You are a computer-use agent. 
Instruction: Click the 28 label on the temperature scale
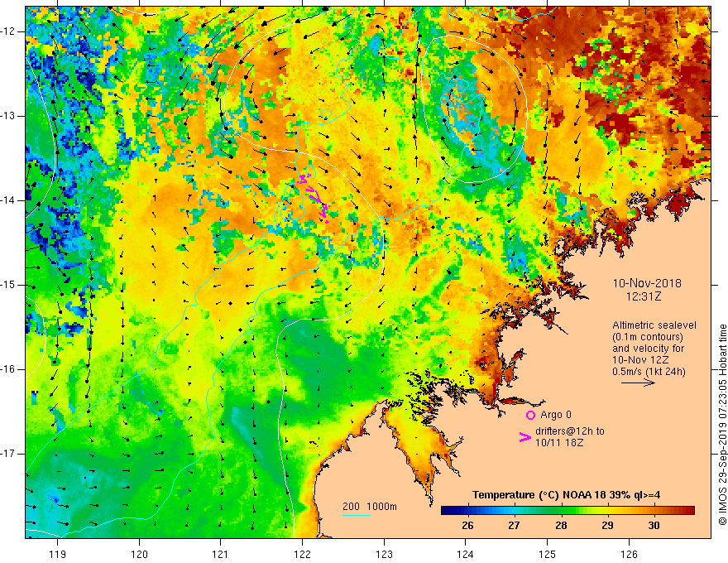(561, 526)
